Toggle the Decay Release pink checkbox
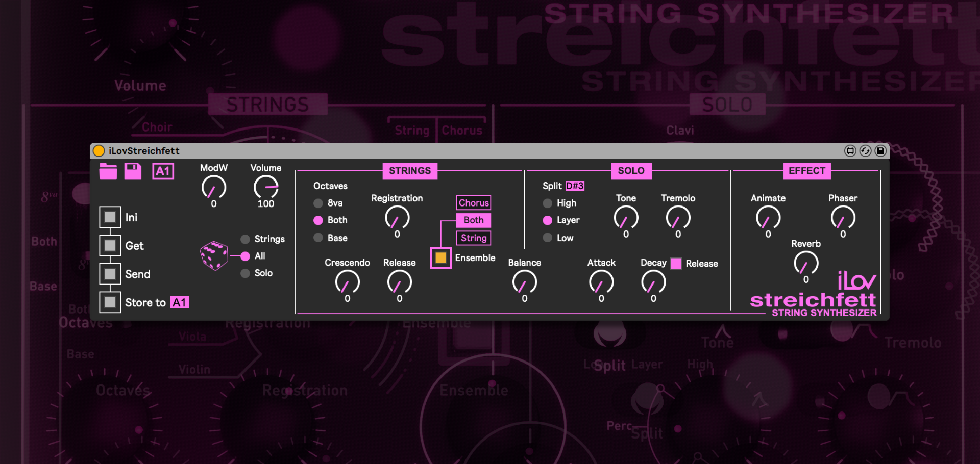Image resolution: width=980 pixels, height=464 pixels. click(x=676, y=264)
